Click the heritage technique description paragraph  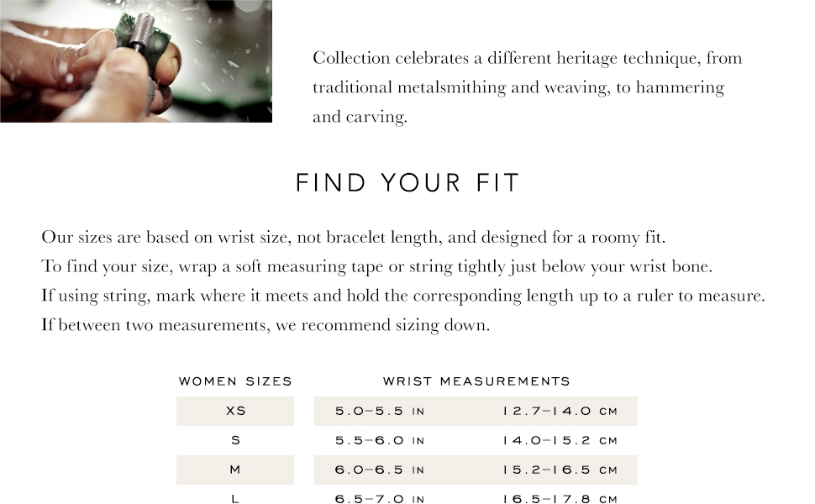click(527, 87)
